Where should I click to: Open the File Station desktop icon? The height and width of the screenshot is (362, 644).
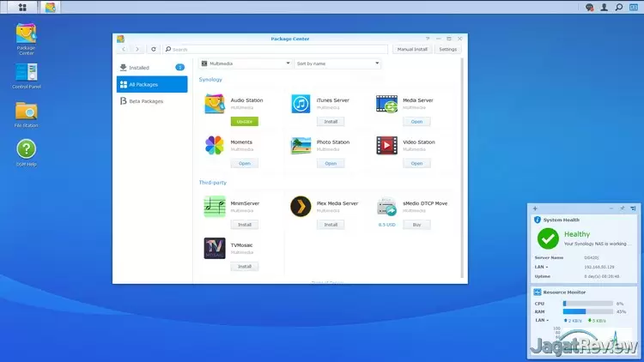coord(26,114)
